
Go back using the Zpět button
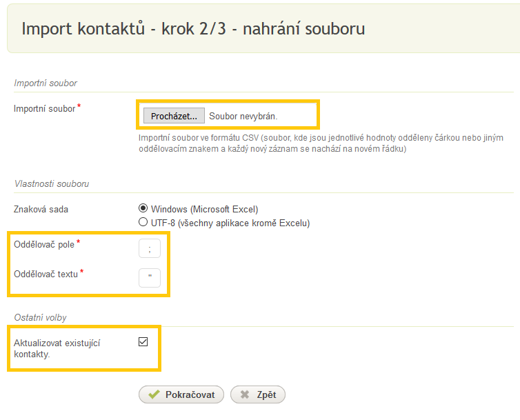pos(258,394)
